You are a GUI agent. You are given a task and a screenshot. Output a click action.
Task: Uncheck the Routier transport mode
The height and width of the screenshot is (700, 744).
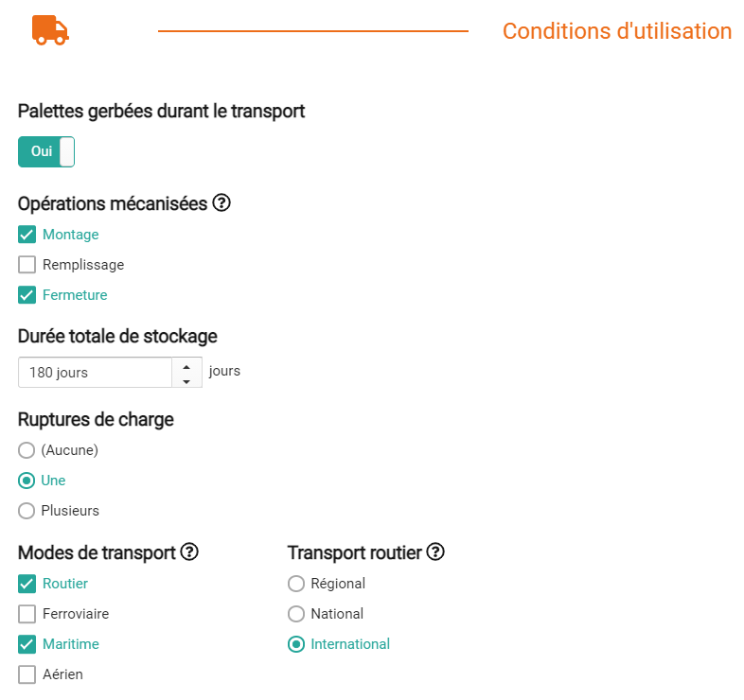pyautogui.click(x=27, y=584)
